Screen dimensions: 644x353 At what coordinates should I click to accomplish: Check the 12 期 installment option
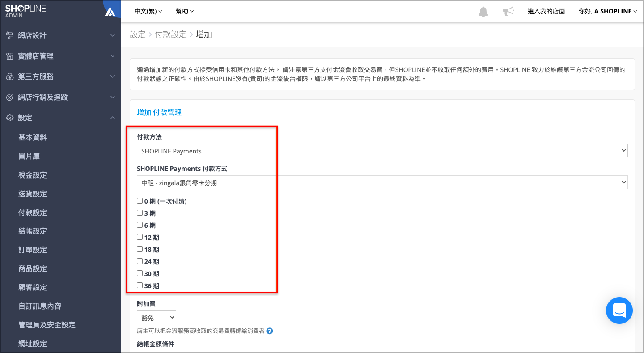coord(140,237)
